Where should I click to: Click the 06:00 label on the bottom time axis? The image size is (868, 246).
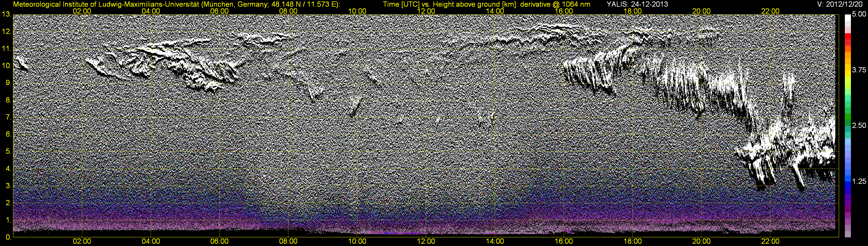(x=219, y=241)
